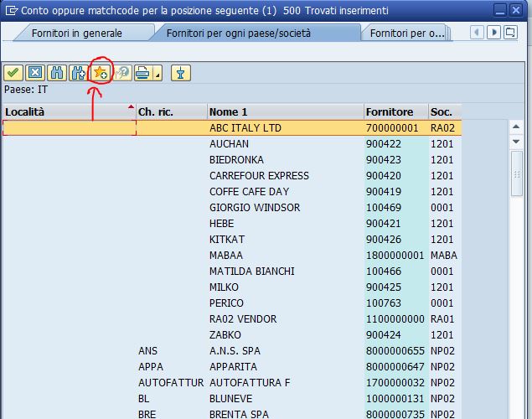Cancel the search help with X icon

tap(35, 73)
